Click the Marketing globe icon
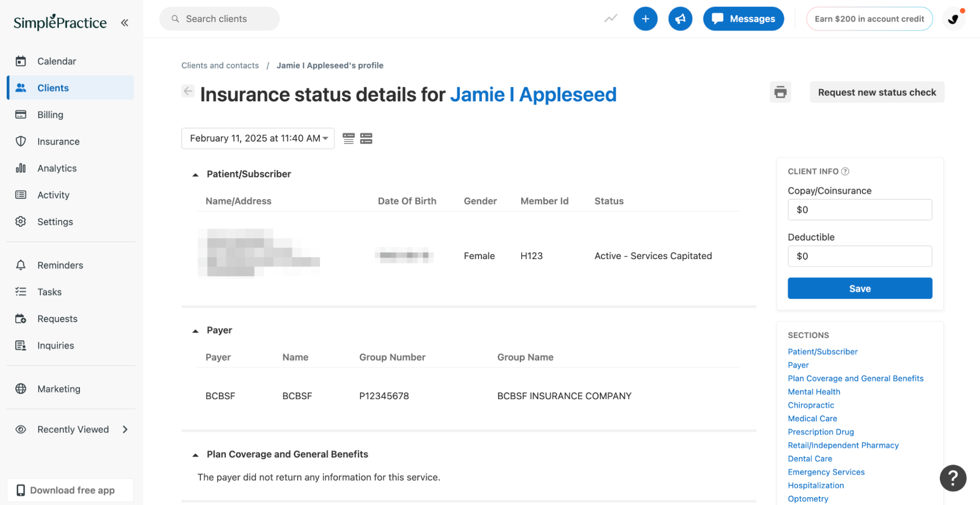The width and height of the screenshot is (980, 505). click(x=21, y=389)
